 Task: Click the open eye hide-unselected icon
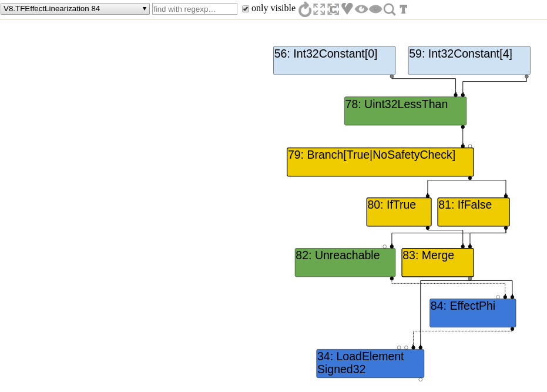pyautogui.click(x=361, y=9)
